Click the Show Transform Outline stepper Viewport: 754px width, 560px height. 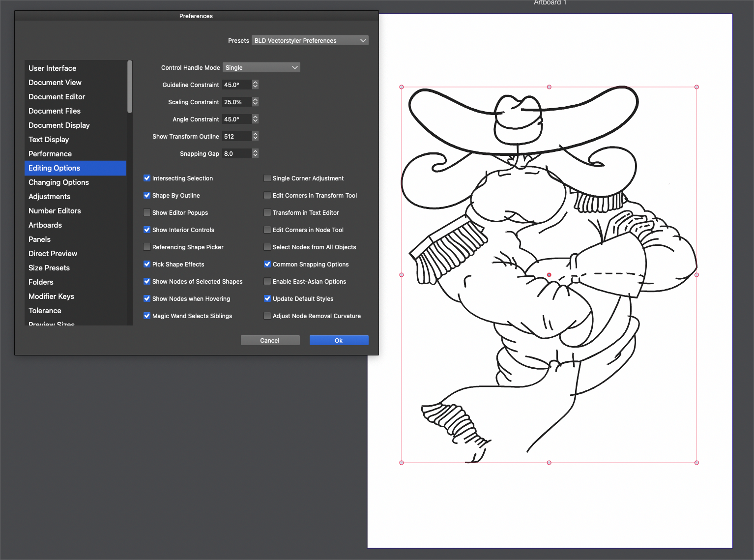click(x=255, y=136)
